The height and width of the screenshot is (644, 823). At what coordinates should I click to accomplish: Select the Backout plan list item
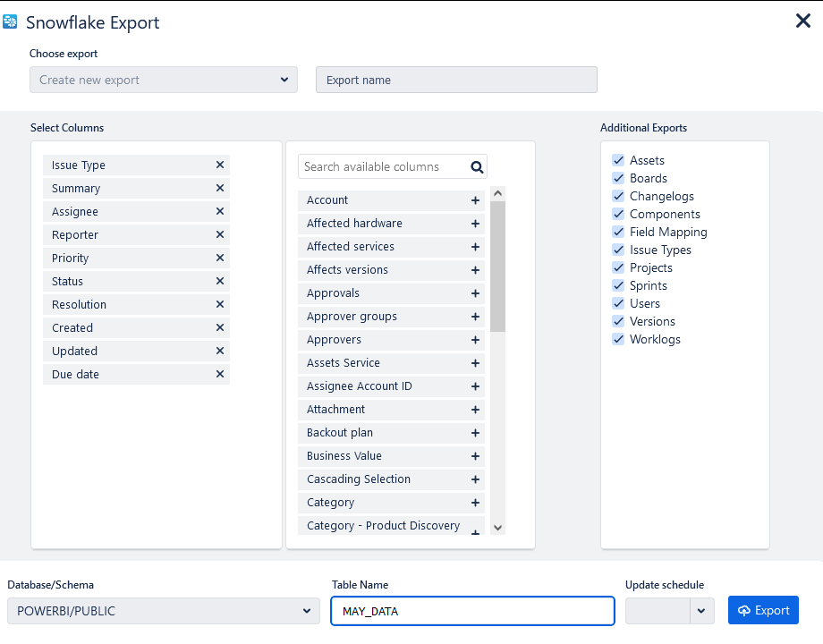coord(340,433)
